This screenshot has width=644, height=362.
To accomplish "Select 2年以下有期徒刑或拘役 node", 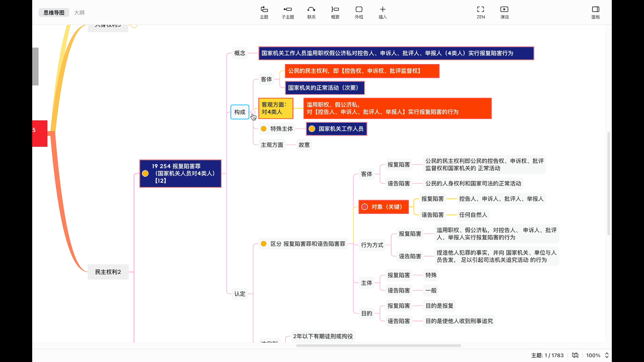I will click(x=323, y=336).
